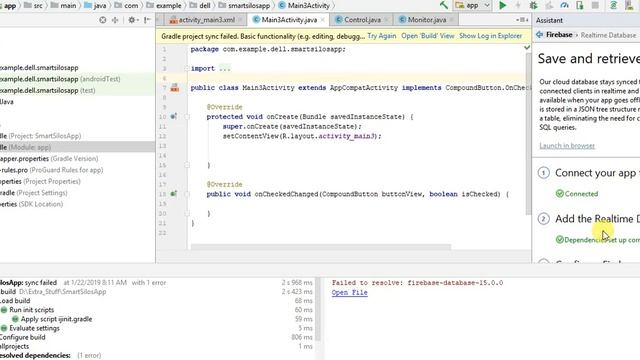Click Launch in browser link
The image size is (640, 360).
pos(567,146)
